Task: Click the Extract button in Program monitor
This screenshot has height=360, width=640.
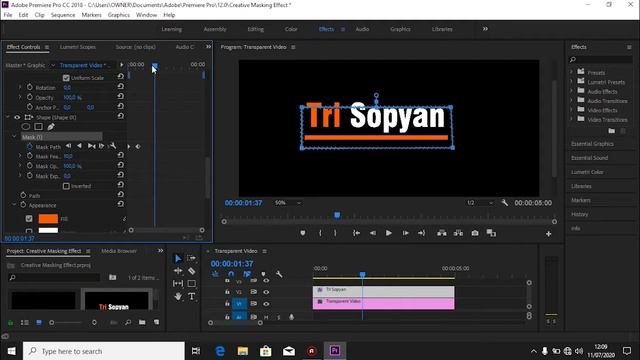Action: pyautogui.click(x=458, y=233)
